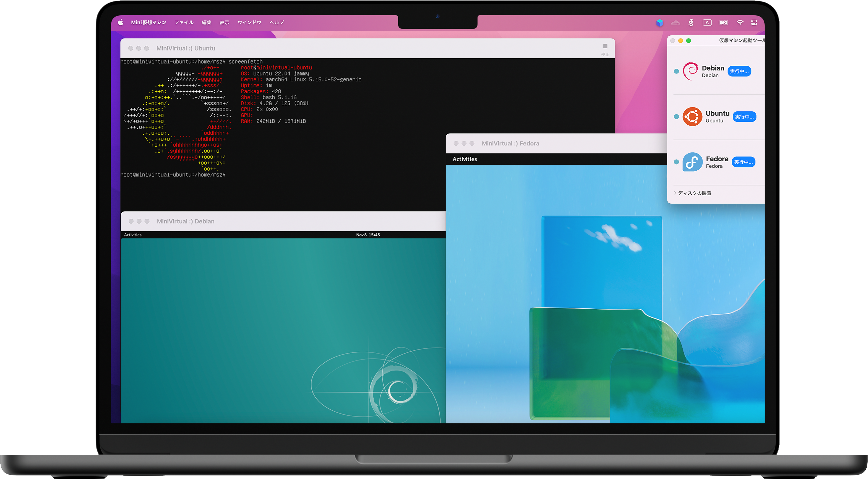The width and height of the screenshot is (868, 479).
Task: Open the 表示 menu
Action: (x=224, y=22)
